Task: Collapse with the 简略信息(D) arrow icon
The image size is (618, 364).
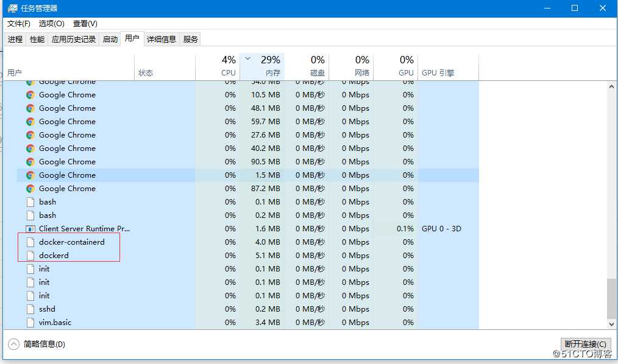Action: pyautogui.click(x=13, y=345)
